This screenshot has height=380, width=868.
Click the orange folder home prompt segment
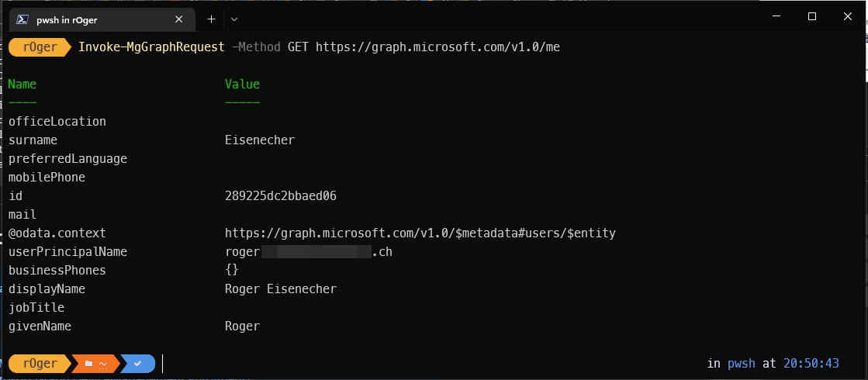95,363
